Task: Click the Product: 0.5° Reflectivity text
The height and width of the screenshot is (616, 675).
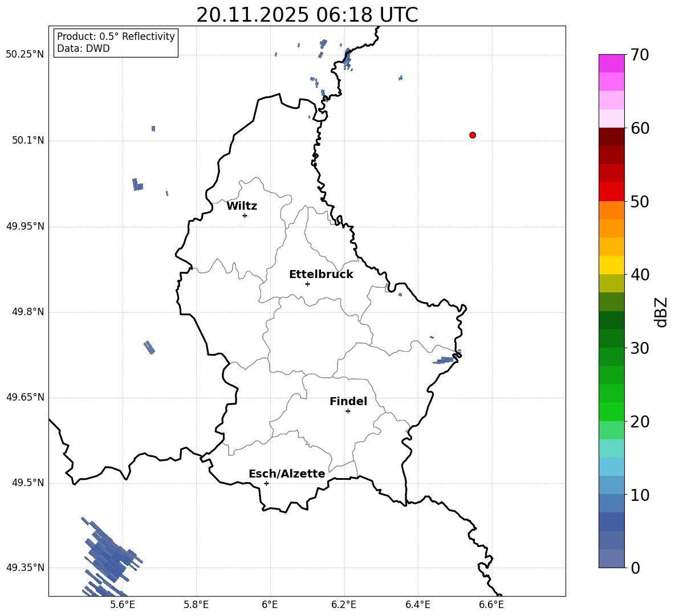Action: pos(116,36)
